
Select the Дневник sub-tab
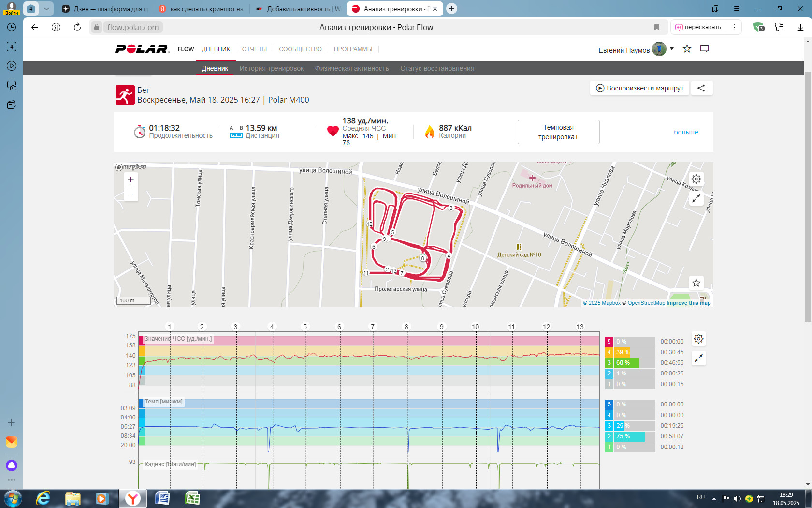215,68
